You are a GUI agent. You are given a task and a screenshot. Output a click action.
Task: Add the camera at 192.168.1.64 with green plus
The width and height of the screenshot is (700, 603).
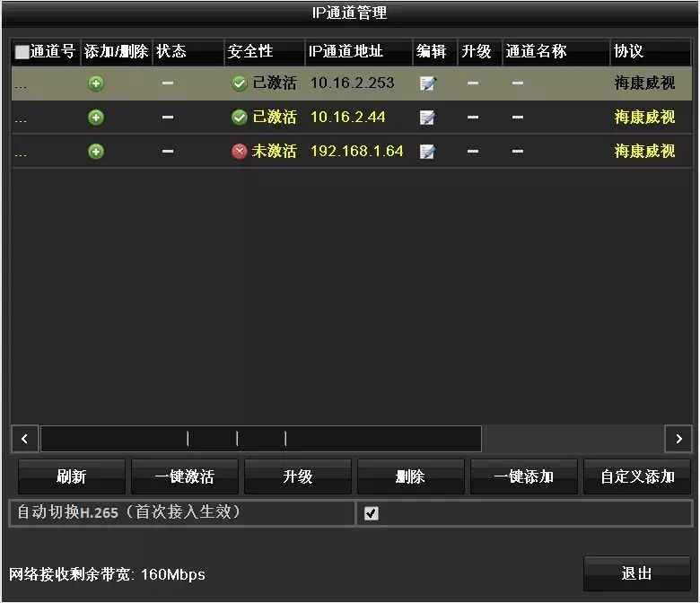96,152
